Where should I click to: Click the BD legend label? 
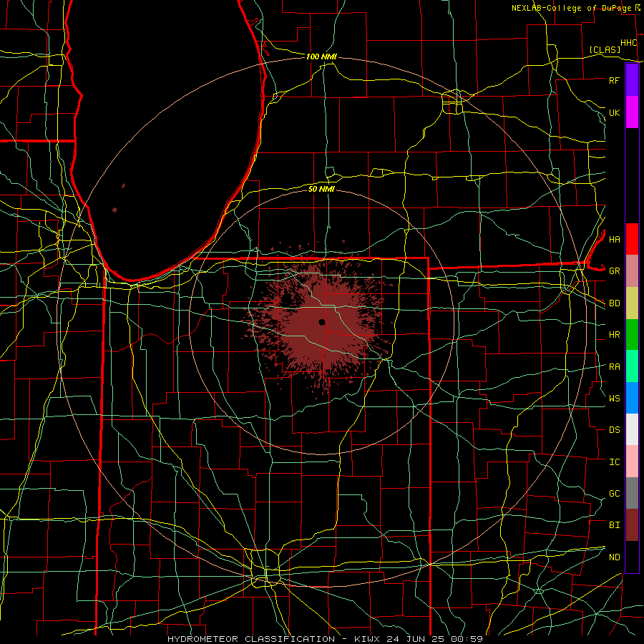click(x=614, y=303)
